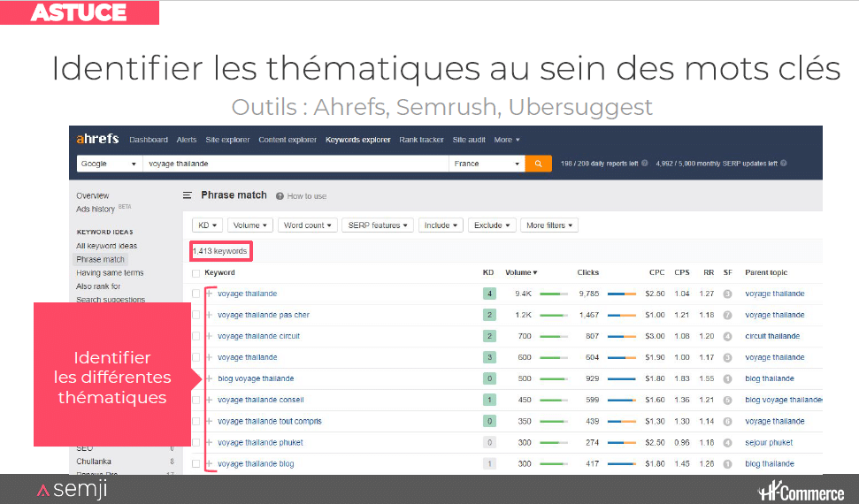Click the volume bar of voyage thailande 9.4K row
The height and width of the screenshot is (504, 859).
click(553, 294)
